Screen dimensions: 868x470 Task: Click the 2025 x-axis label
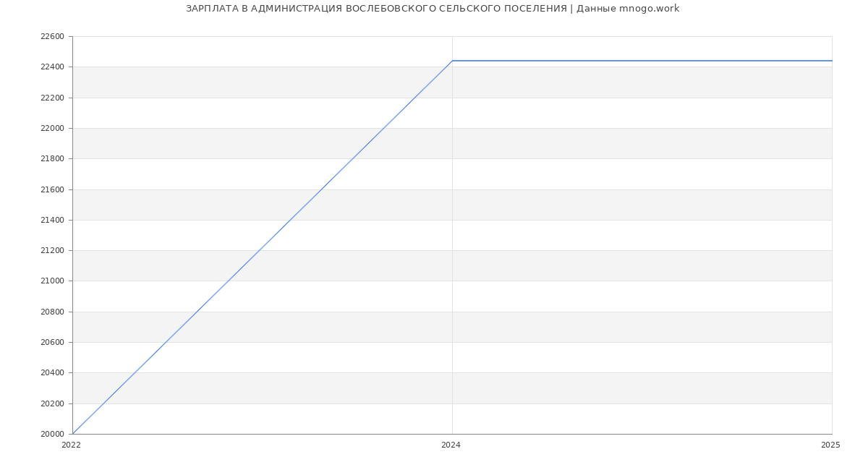(x=830, y=445)
